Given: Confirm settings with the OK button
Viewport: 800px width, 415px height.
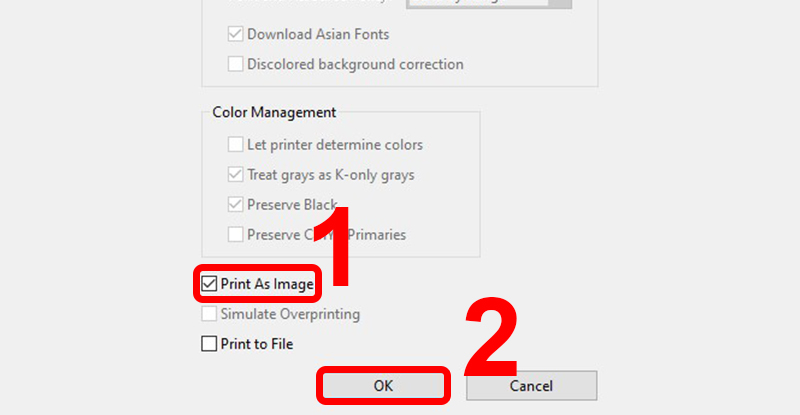Looking at the screenshot, I should (382, 386).
